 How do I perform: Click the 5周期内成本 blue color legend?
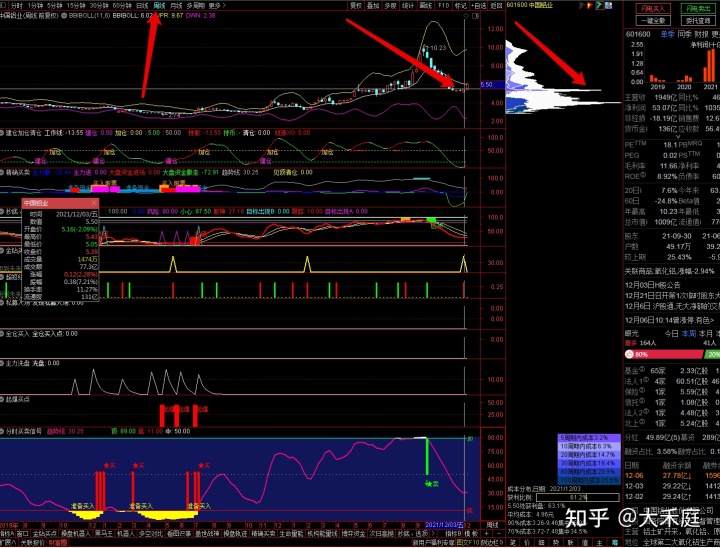point(589,438)
